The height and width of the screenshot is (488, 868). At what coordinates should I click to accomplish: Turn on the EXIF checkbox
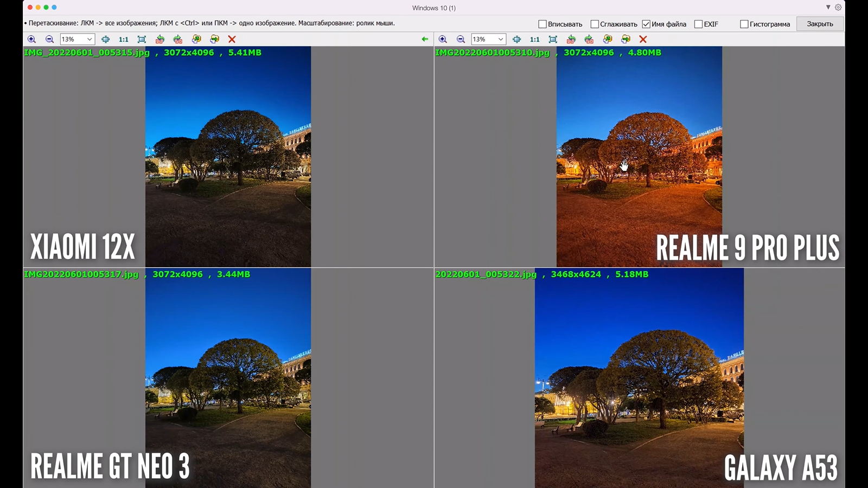[698, 24]
